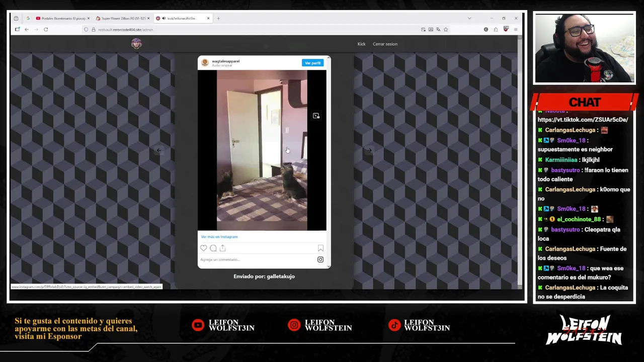
Task: Click the Audio original link
Action: 222,65
